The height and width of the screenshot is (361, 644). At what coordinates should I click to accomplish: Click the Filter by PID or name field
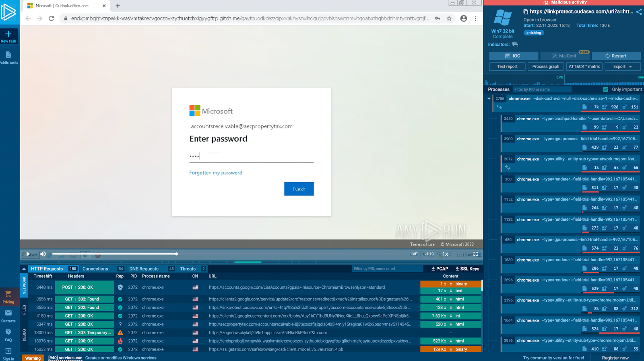542,89
